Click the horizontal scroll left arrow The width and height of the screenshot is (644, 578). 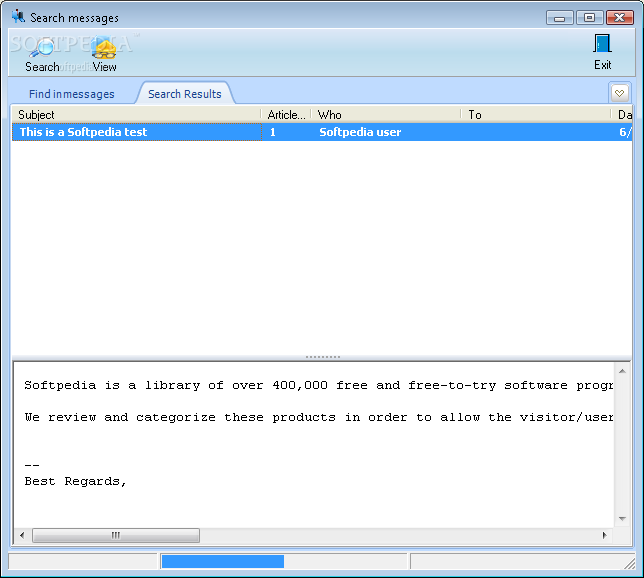point(22,535)
